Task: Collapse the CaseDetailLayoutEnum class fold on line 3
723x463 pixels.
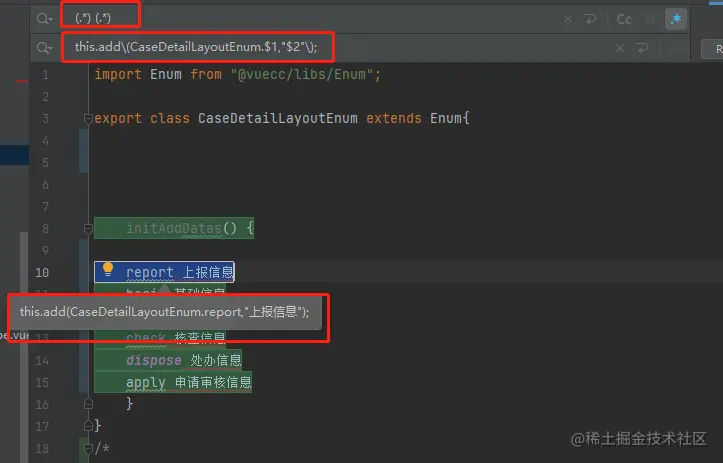Action: pyautogui.click(x=88, y=119)
